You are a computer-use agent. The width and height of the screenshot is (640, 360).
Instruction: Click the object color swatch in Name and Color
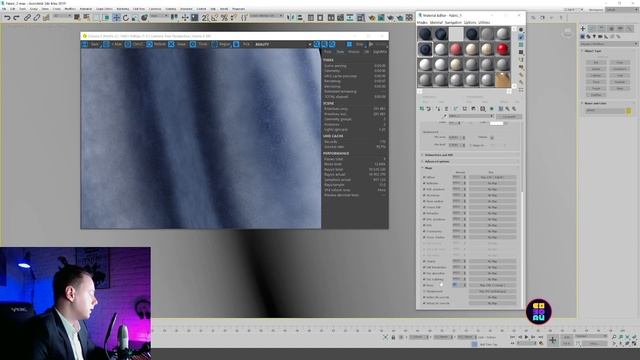click(629, 111)
